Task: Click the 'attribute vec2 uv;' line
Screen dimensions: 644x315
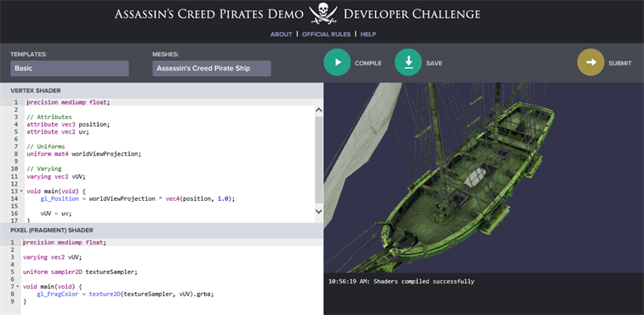Action: pyautogui.click(x=58, y=132)
